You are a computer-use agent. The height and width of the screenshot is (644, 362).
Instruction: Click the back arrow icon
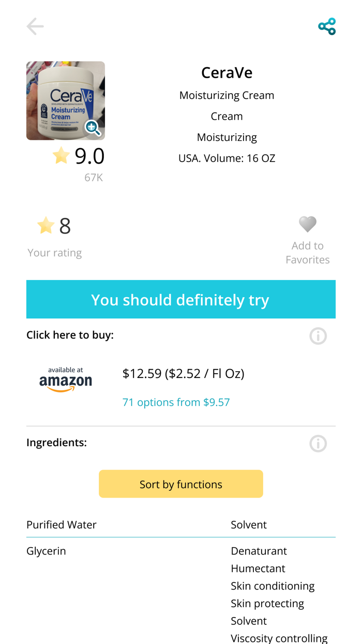[x=35, y=26]
